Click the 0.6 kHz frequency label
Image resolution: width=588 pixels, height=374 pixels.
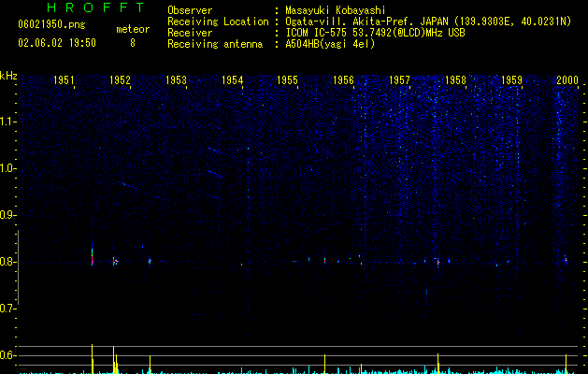tap(8, 355)
